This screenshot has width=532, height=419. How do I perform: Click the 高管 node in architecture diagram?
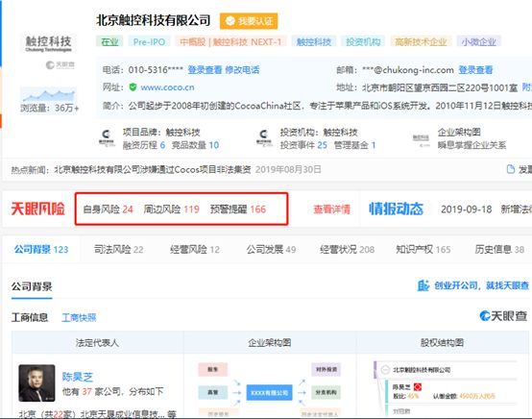213,392
